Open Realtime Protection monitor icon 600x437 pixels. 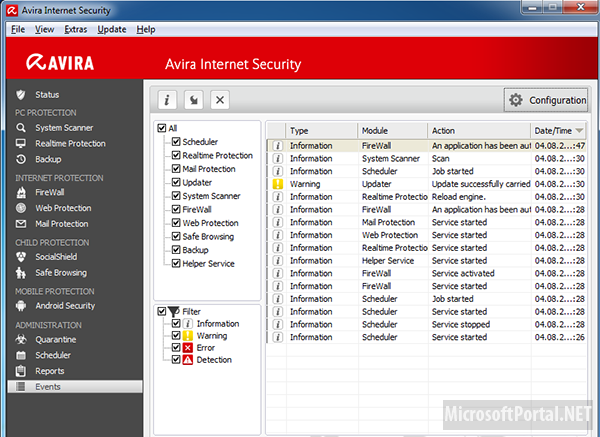tap(21, 143)
